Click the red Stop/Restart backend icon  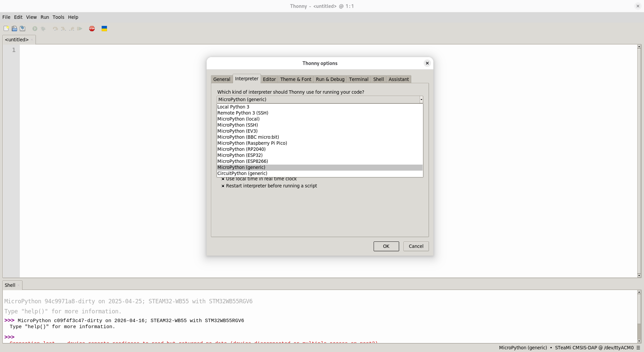click(x=92, y=29)
